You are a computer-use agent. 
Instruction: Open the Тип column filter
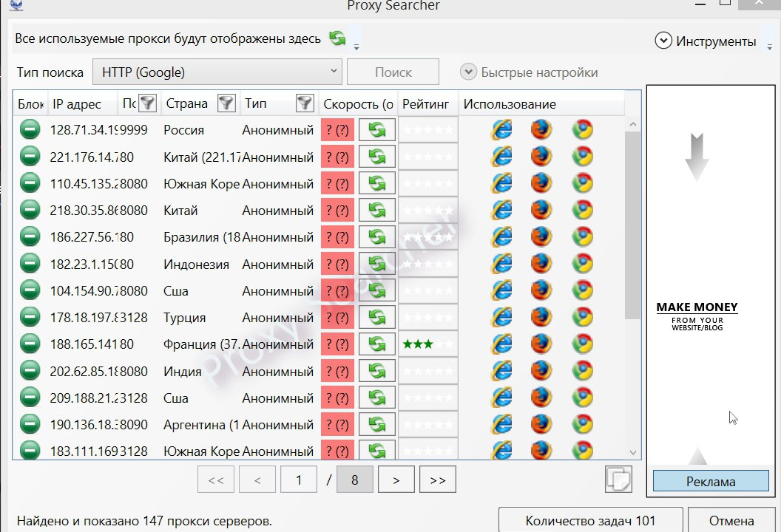click(x=304, y=103)
